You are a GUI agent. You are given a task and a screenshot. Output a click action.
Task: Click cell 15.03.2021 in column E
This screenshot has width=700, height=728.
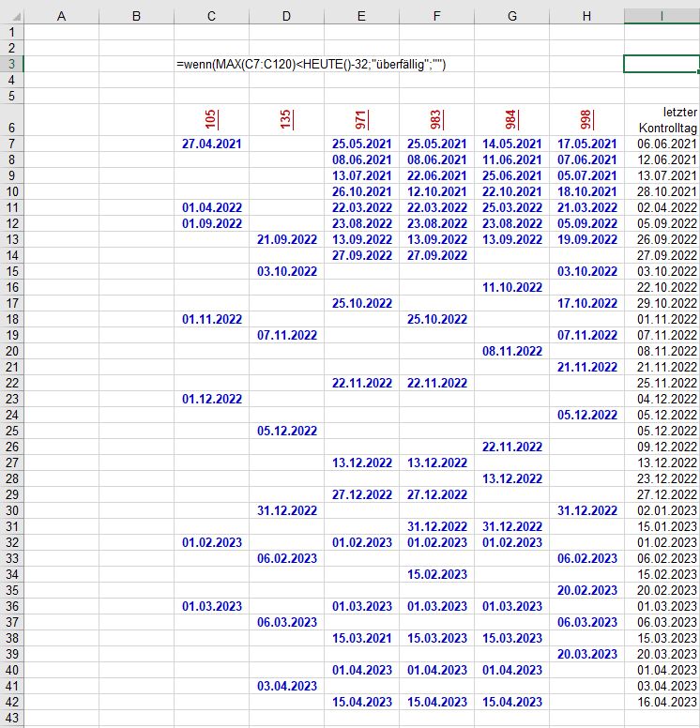click(361, 638)
